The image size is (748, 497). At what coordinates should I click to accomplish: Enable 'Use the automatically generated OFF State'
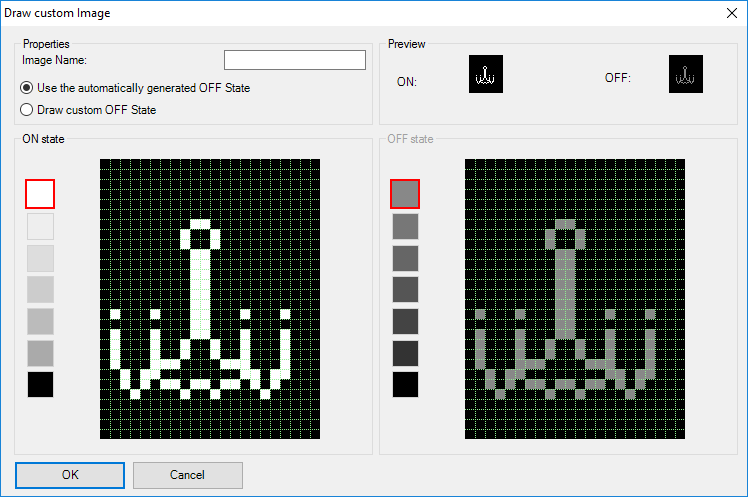click(x=28, y=88)
